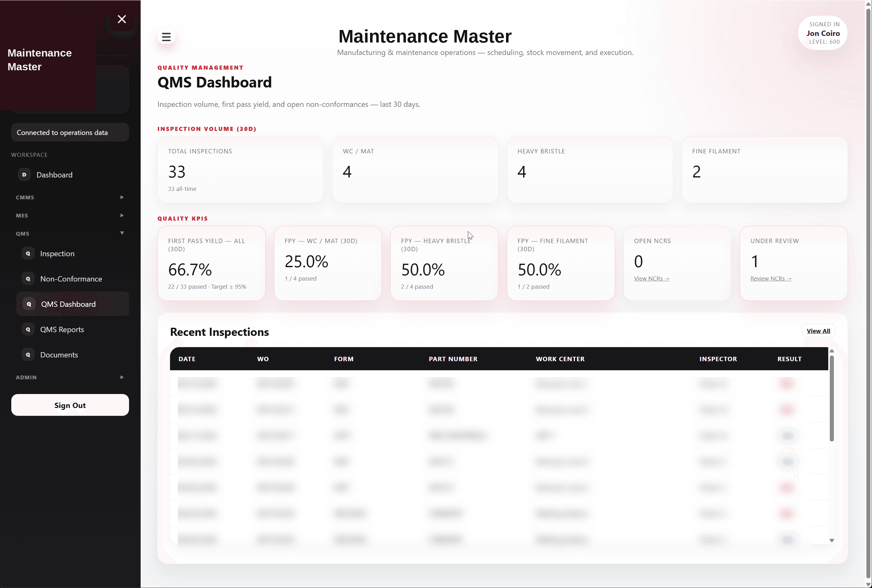
Task: Click the page vertical scrollbar thumb
Action: (868, 293)
